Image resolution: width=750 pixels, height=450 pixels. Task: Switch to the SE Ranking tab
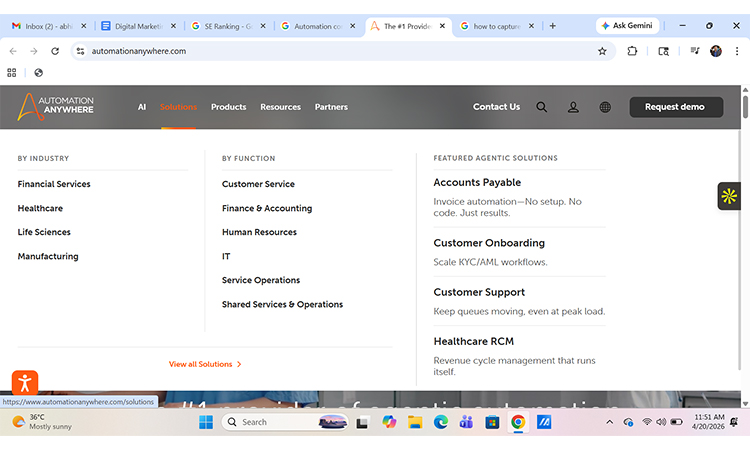coord(229,26)
